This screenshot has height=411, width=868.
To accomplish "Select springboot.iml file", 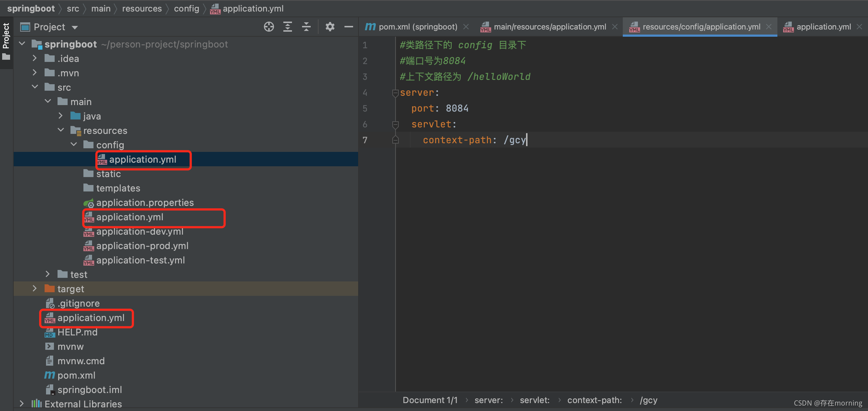I will point(90,390).
